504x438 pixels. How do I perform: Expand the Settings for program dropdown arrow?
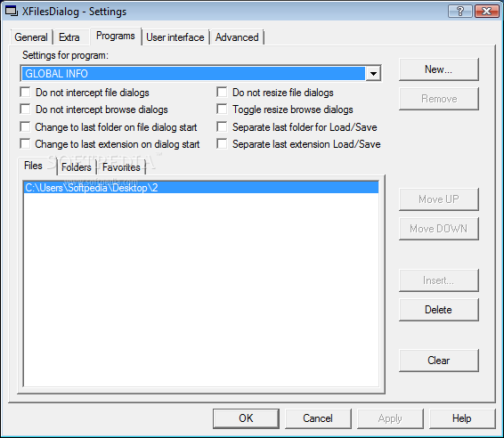[373, 74]
